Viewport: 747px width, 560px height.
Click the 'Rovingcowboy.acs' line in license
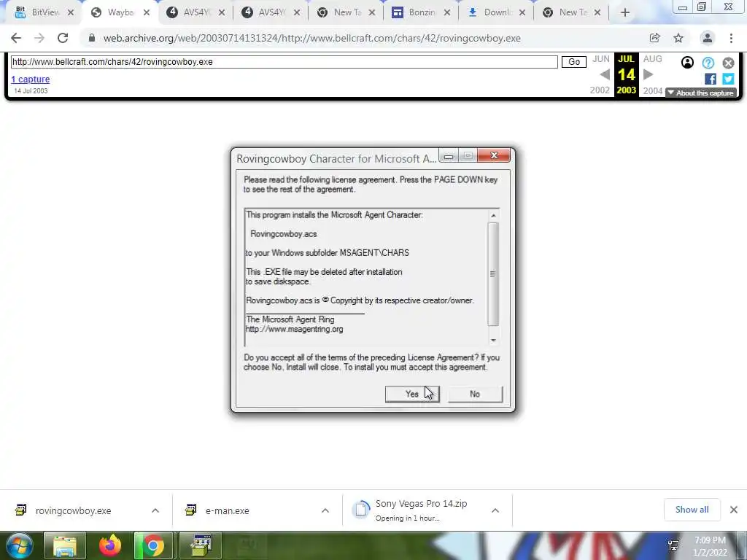(284, 234)
